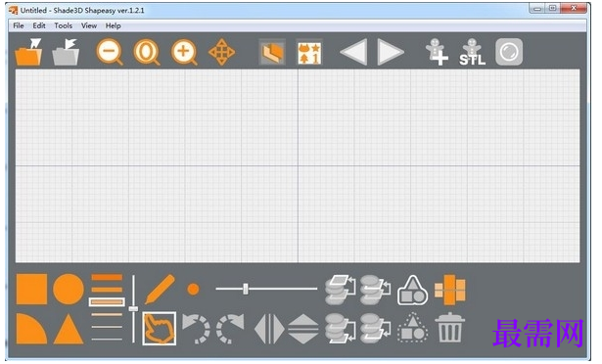This screenshot has height=364, width=602.
Task: Select the thickest line width option
Action: [x=107, y=278]
